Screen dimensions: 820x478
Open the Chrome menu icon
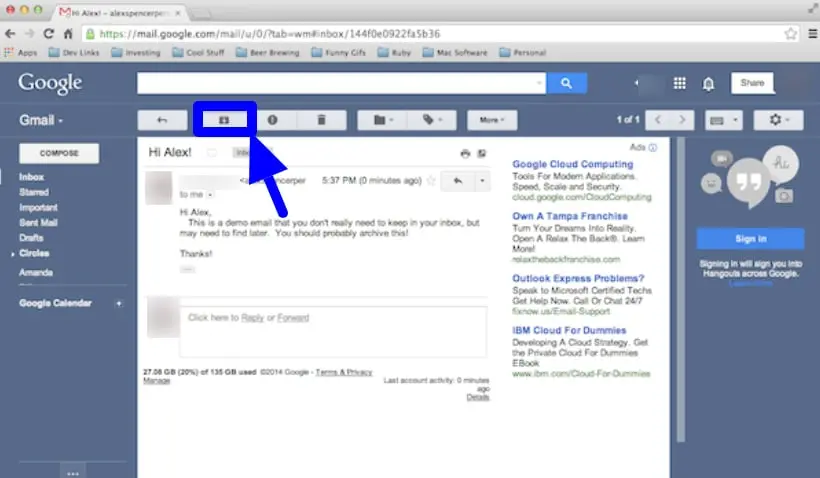click(813, 33)
